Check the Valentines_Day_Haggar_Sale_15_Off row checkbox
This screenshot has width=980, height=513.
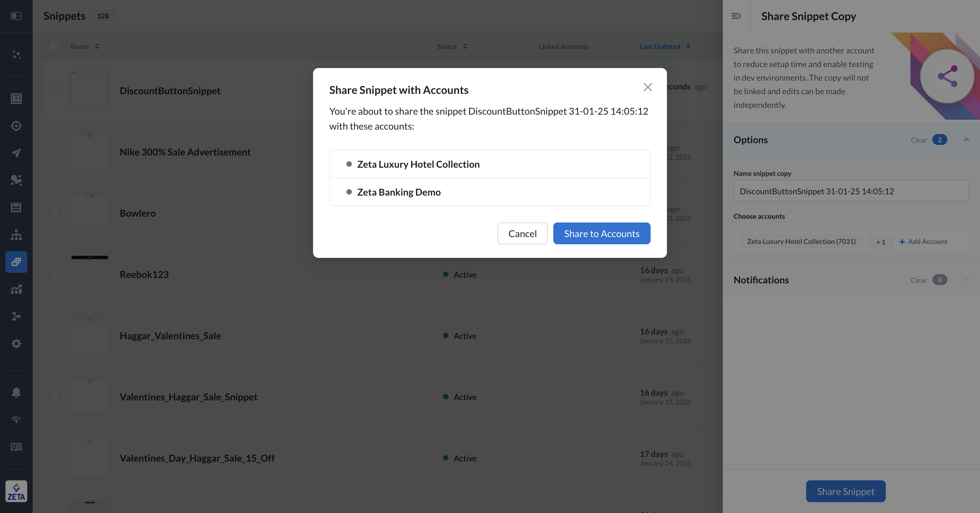coord(54,458)
